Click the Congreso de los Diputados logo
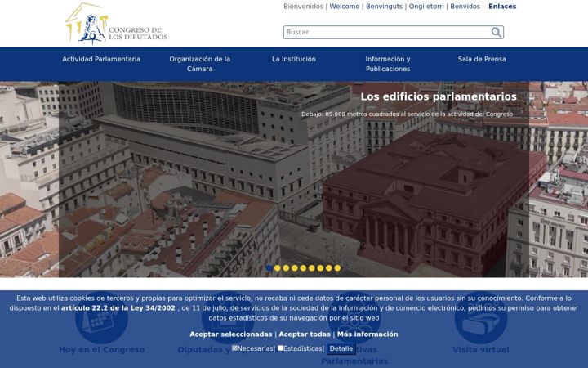Screen dimensions: 588x368 pyautogui.click(x=116, y=23)
